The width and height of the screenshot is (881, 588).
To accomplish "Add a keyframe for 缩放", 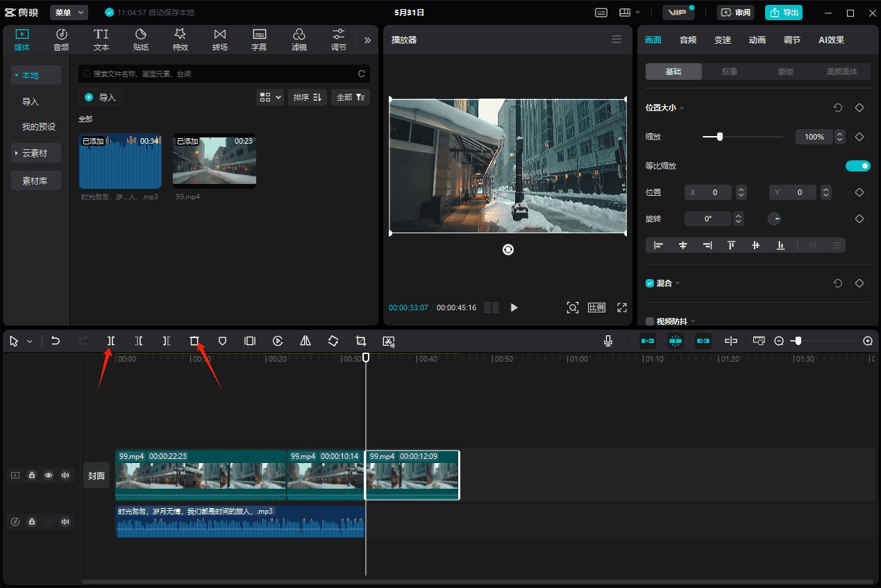I will pyautogui.click(x=859, y=137).
